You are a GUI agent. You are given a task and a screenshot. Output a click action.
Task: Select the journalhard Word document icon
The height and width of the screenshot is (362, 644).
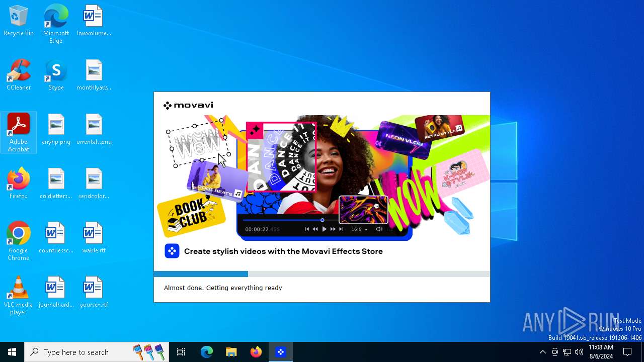[56, 293]
